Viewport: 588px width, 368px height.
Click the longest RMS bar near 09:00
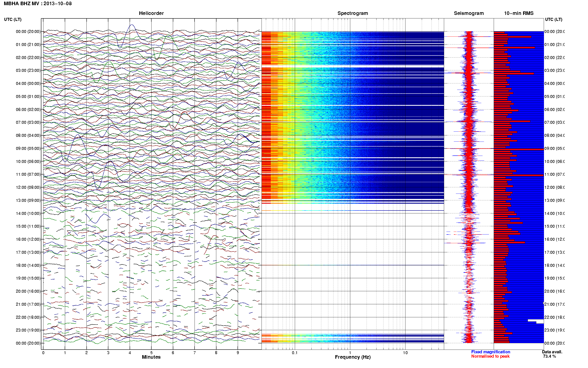pos(519,149)
